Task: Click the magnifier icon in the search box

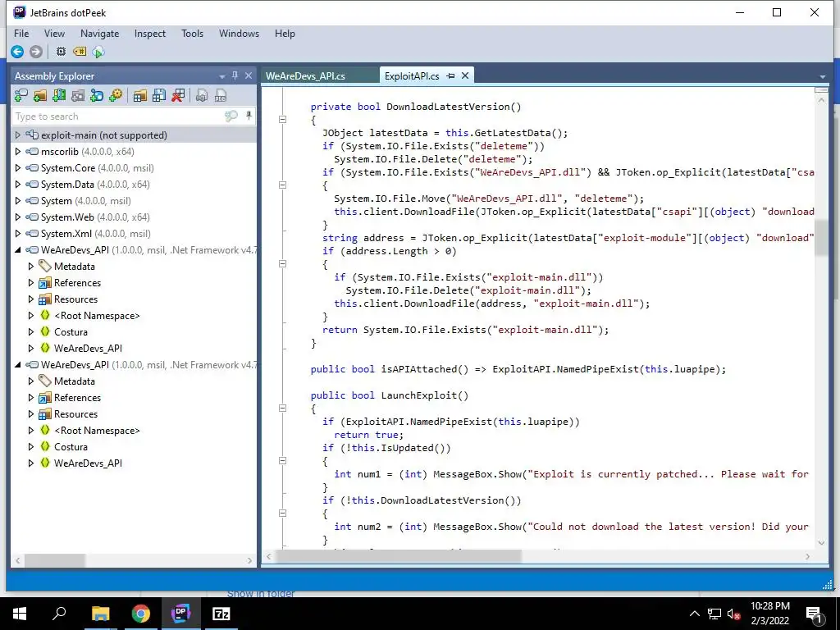Action: [231, 116]
